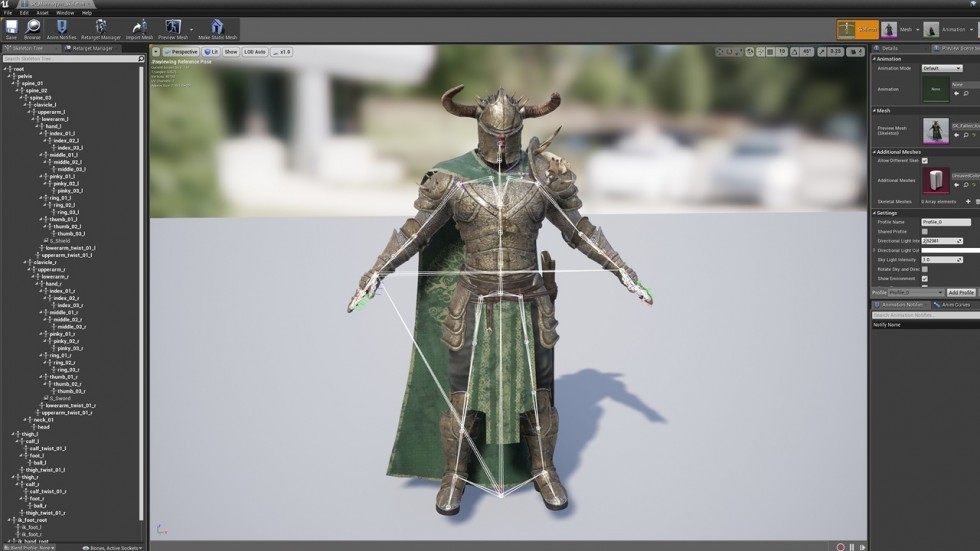
Task: Click the Show button in viewport toolbar
Action: pos(231,52)
